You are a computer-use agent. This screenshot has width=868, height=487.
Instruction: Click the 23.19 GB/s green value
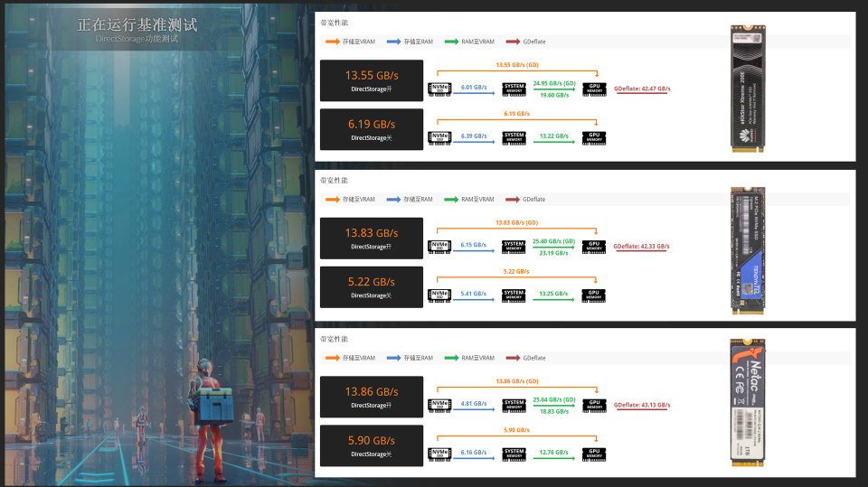click(x=553, y=253)
